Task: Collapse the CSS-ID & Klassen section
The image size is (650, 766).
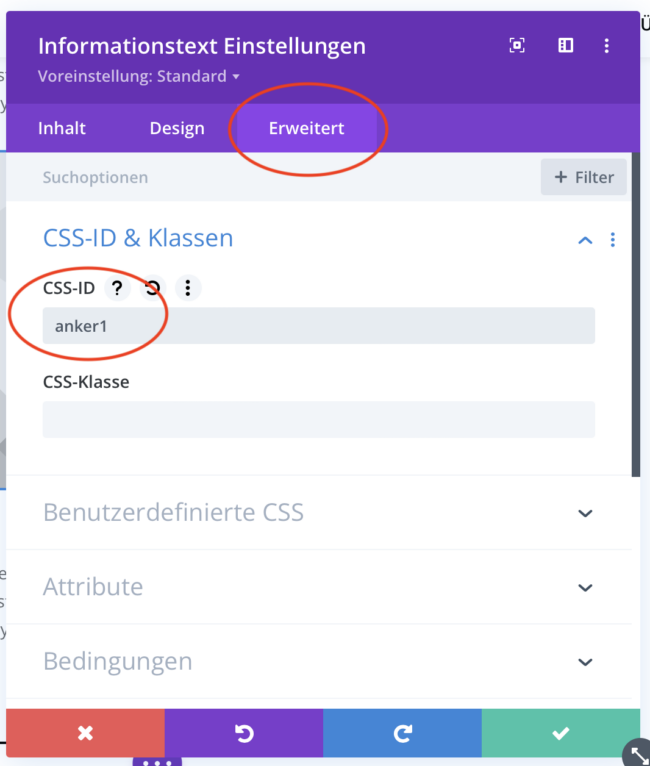Action: [585, 240]
